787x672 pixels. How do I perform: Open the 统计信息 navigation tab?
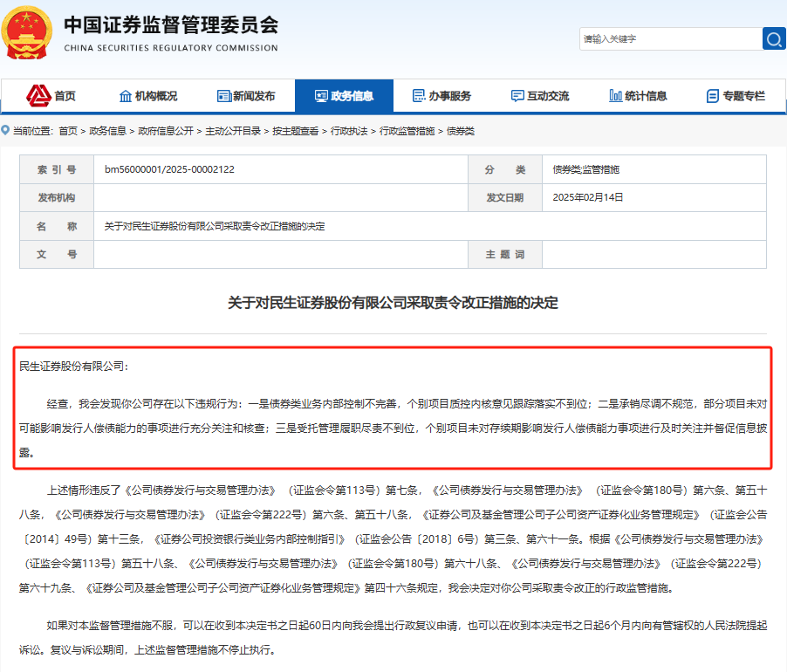[x=638, y=95]
